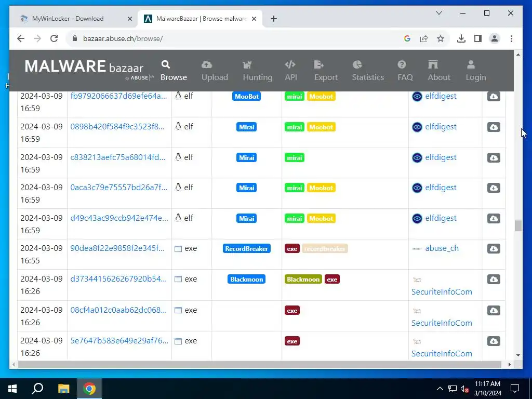Click the MALWARE bazaar logo
The height and width of the screenshot is (399, 532).
89,70
